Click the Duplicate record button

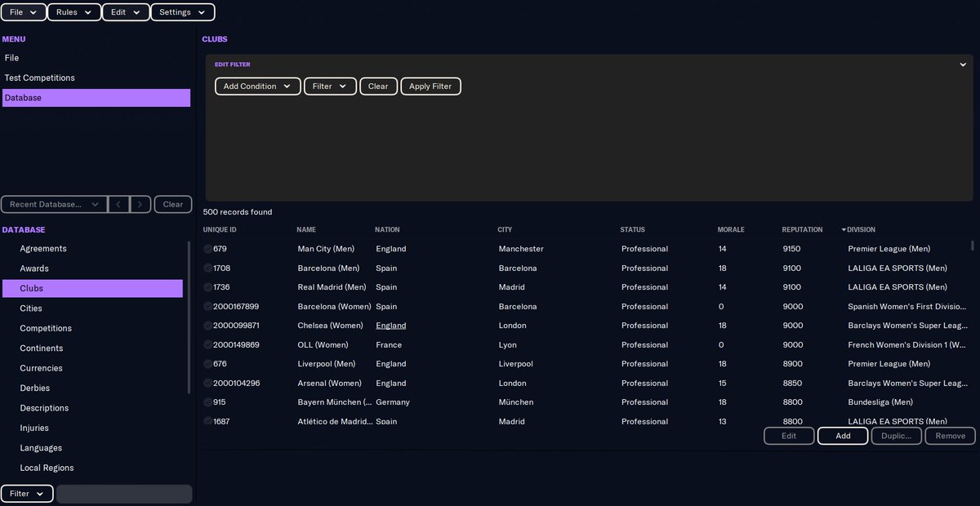point(897,436)
